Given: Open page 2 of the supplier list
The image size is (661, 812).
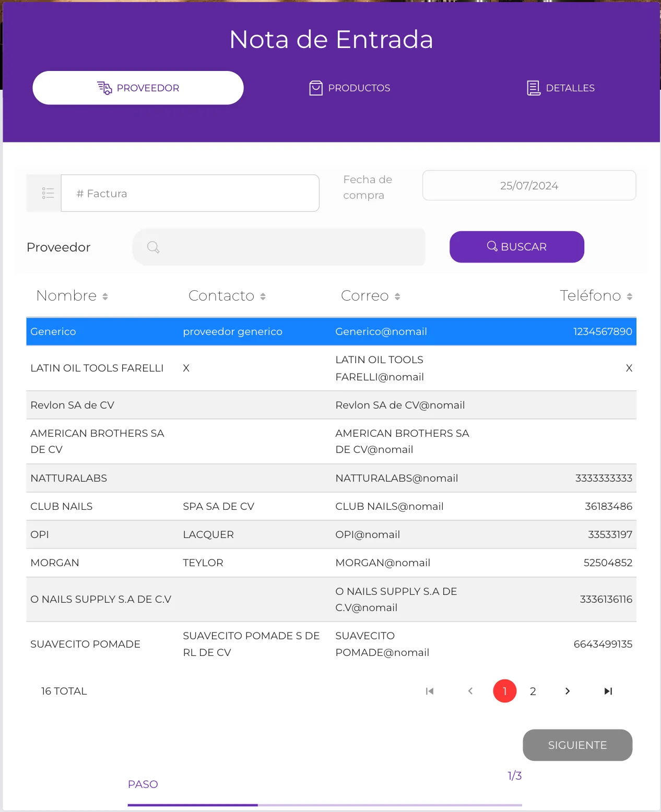Looking at the screenshot, I should point(533,691).
